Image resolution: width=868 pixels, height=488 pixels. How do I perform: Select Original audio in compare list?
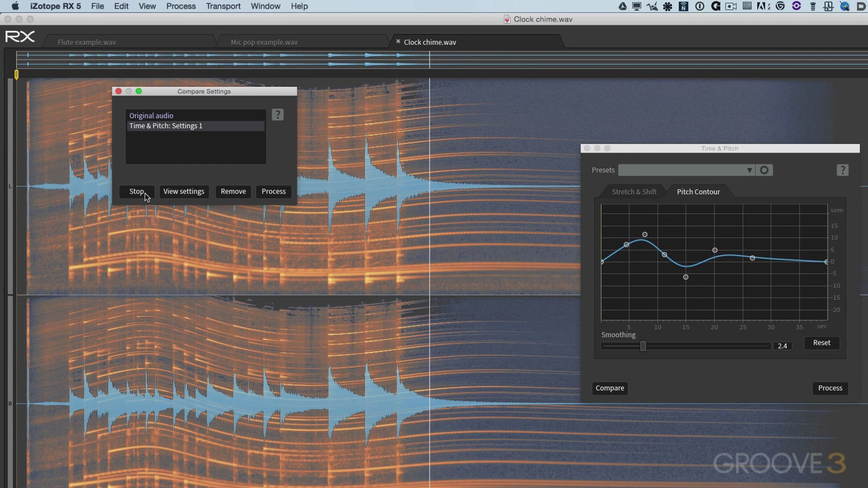click(x=195, y=115)
